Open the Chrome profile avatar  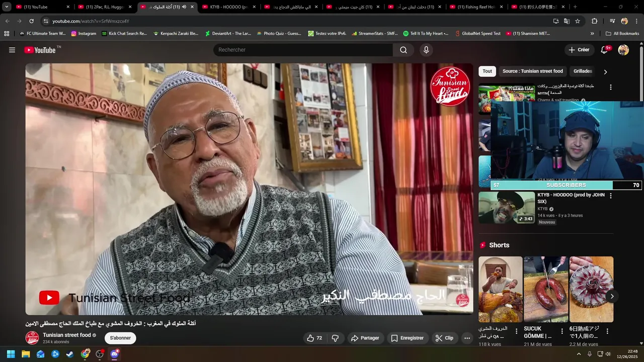624,21
